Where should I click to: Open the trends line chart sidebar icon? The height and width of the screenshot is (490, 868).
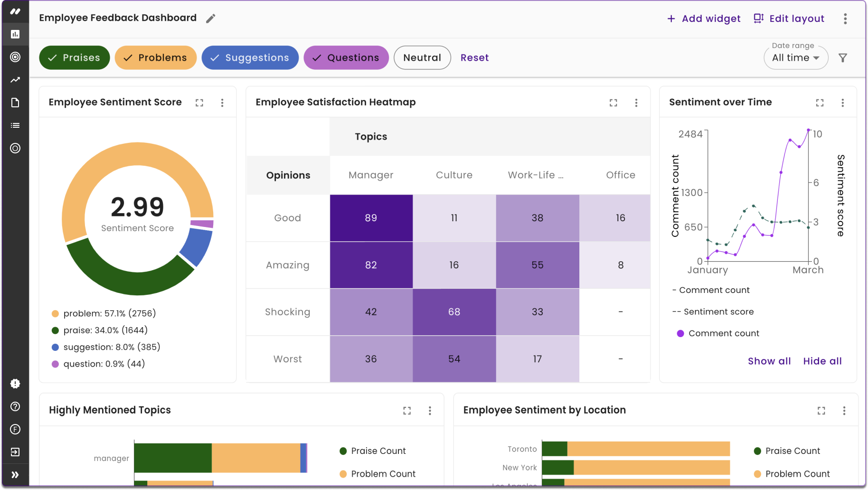[x=15, y=80]
